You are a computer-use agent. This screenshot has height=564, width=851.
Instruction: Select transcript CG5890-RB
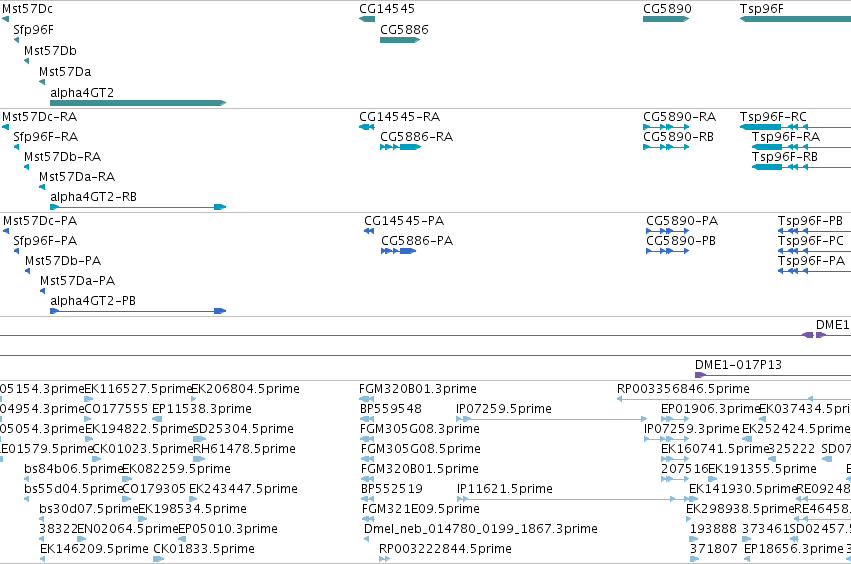coord(678,137)
